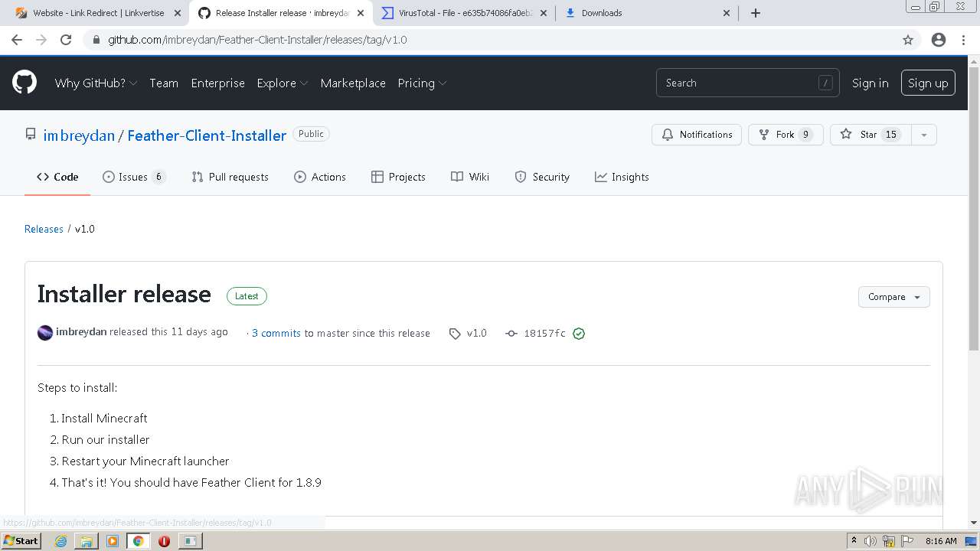This screenshot has width=980, height=551.
Task: Open the Projects tab
Action: (398, 177)
